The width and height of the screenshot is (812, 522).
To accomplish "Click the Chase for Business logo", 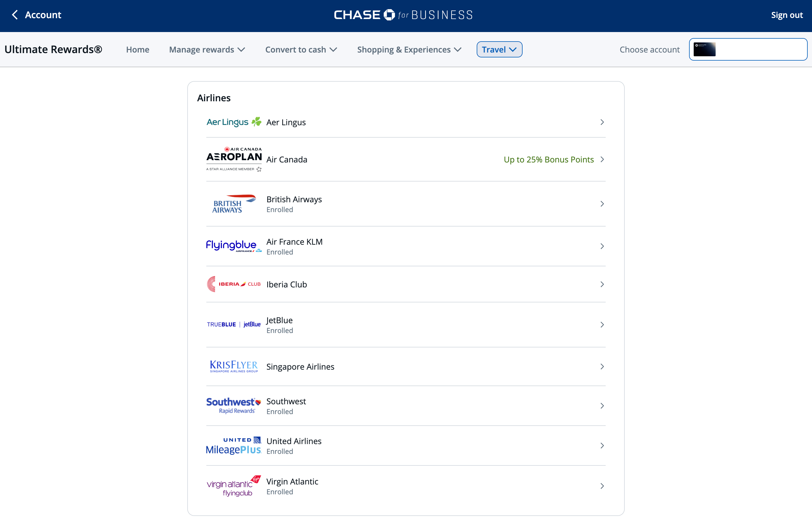I will (x=403, y=15).
